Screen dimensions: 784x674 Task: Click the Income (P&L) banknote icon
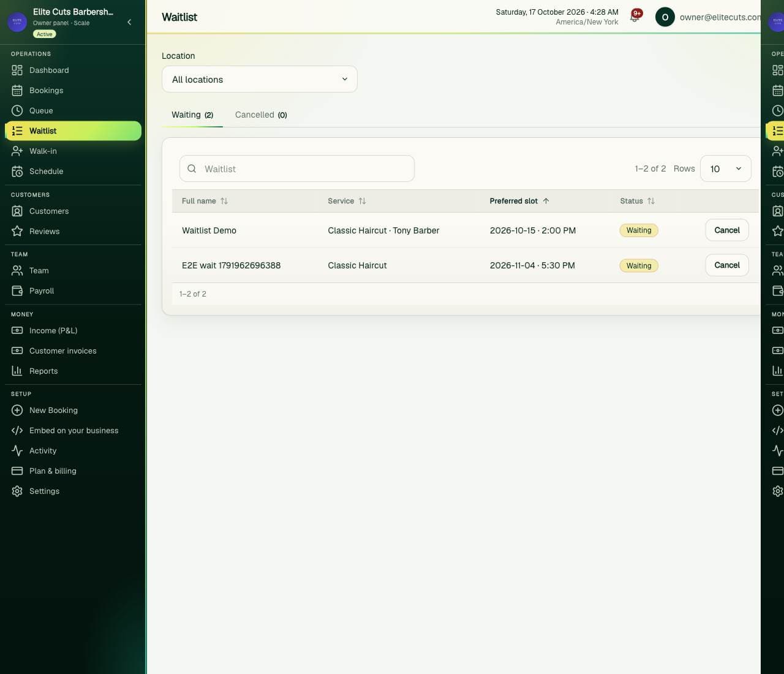point(17,331)
